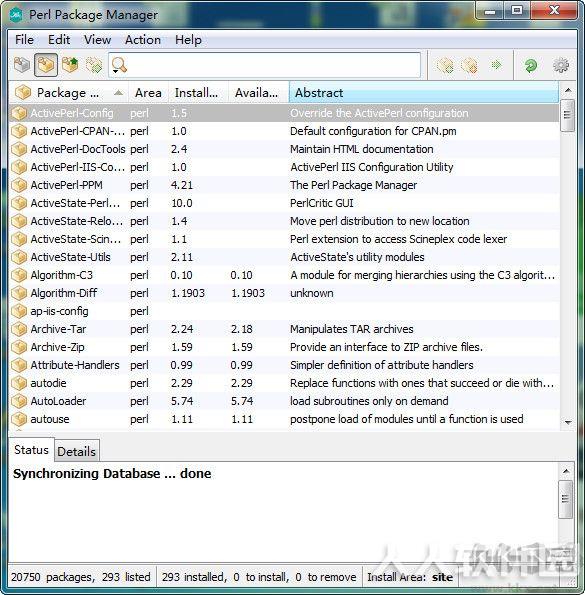Show all packages view icon
Image resolution: width=585 pixels, height=595 pixels.
click(x=22, y=65)
